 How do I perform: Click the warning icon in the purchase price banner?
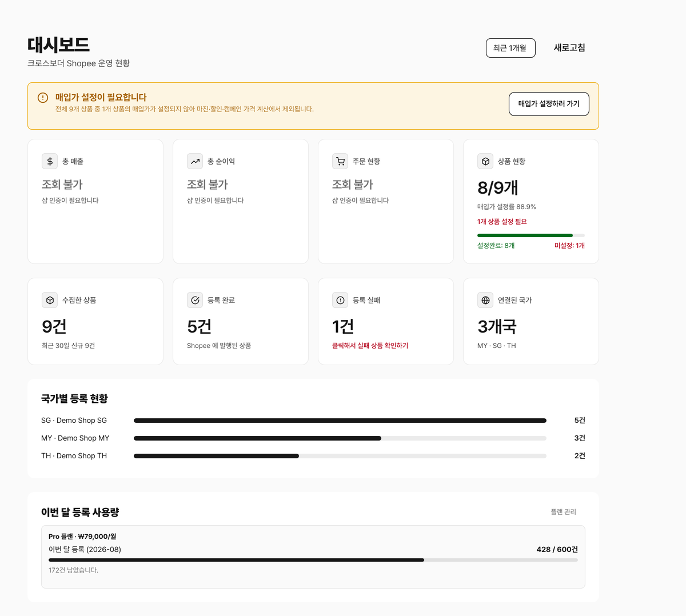coord(43,98)
